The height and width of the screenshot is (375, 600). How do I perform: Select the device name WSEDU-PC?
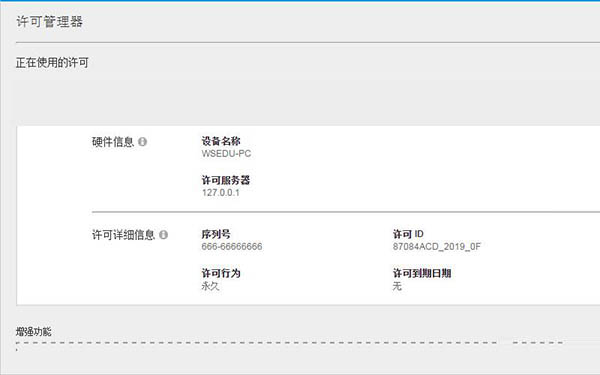pyautogui.click(x=226, y=153)
